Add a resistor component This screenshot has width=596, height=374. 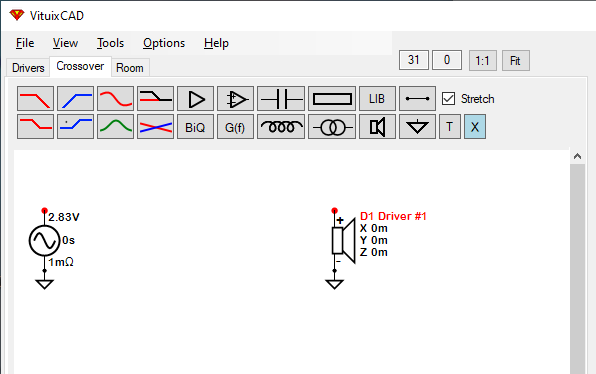[332, 99]
